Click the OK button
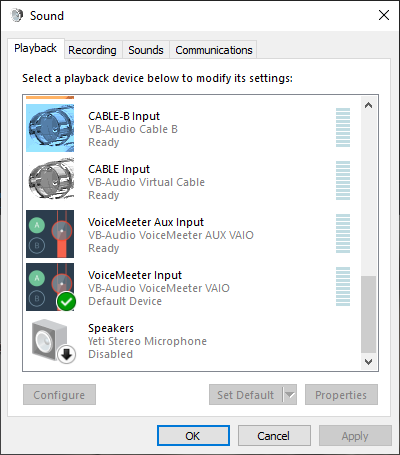Viewport: 400px width, 455px height. 193,436
